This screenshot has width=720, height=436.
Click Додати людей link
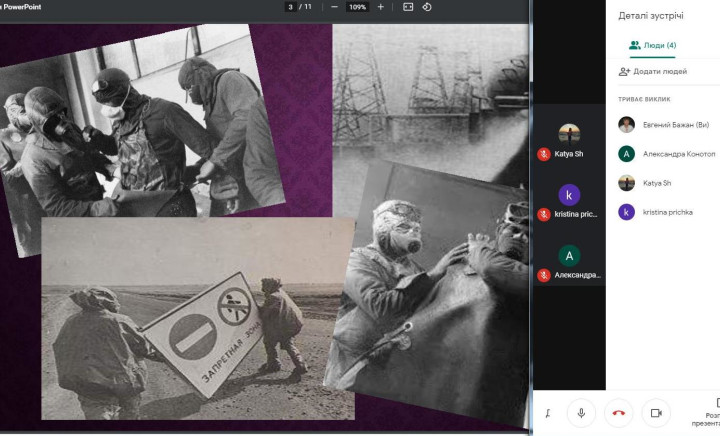coord(661,72)
